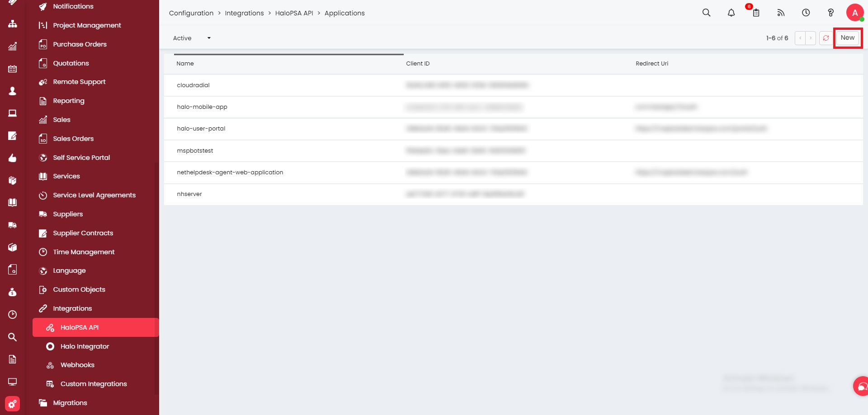
Task: Select Webhooks in the sidebar menu
Action: pos(77,365)
